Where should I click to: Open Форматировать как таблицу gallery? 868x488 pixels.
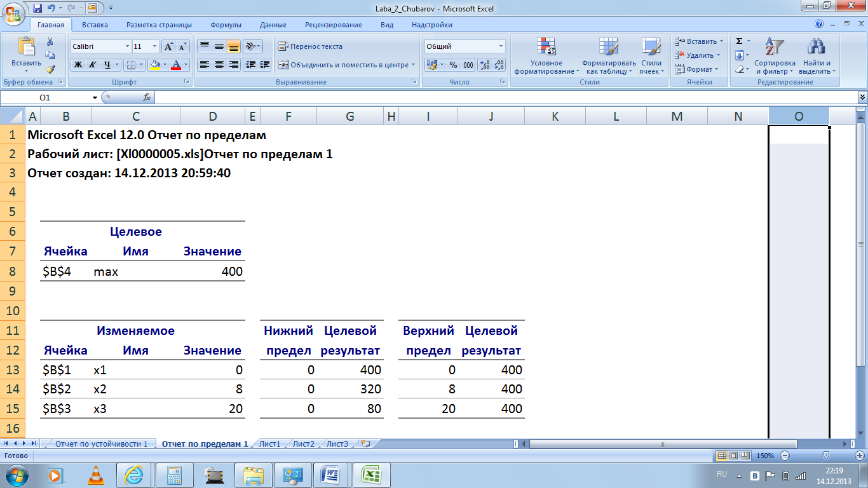(x=609, y=56)
